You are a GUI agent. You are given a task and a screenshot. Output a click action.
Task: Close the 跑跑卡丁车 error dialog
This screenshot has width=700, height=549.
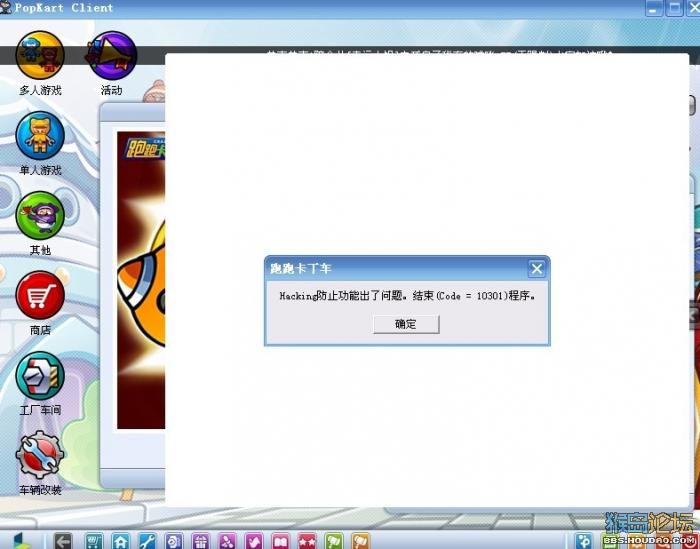click(x=536, y=269)
